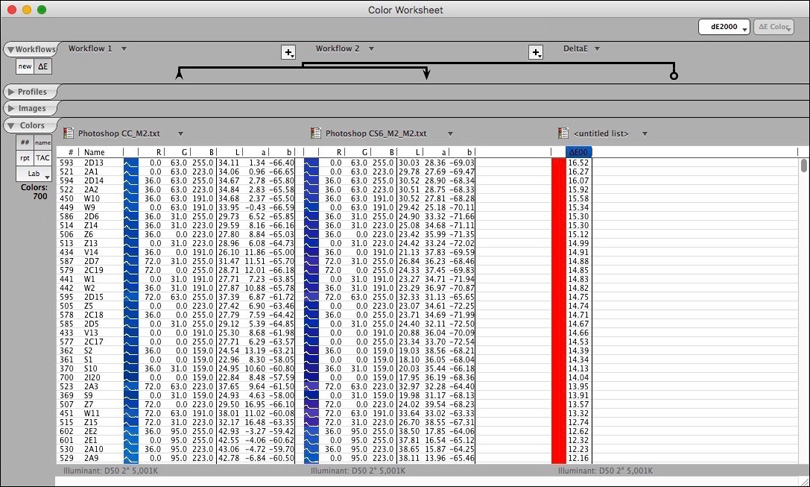Open the Lab color mode dropdown
810x487 pixels.
(34, 174)
